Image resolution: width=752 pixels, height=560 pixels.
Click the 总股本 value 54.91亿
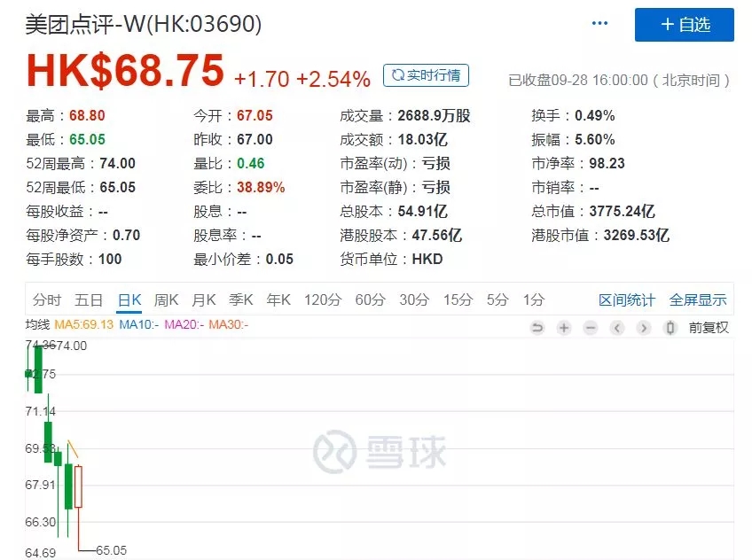pos(422,211)
